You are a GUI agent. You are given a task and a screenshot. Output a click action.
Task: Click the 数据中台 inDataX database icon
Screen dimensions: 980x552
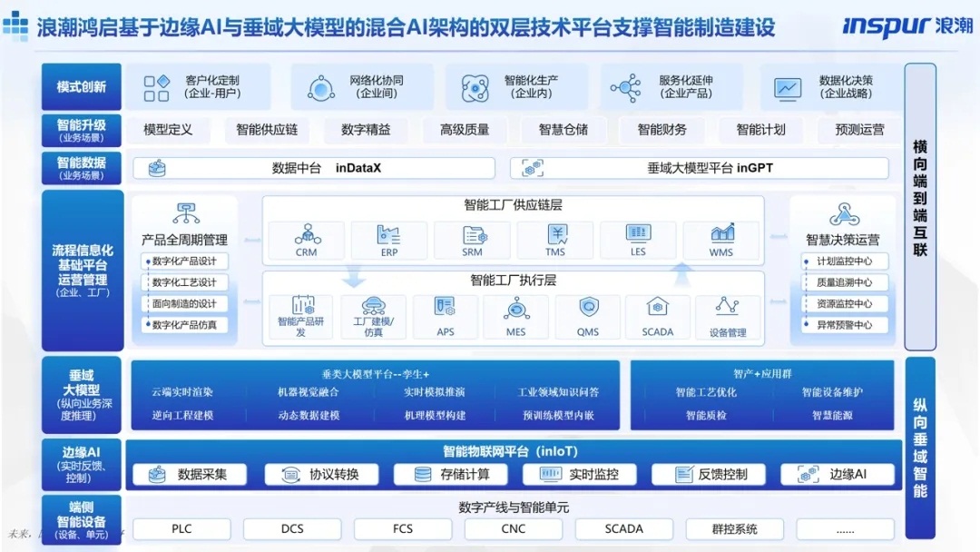157,168
